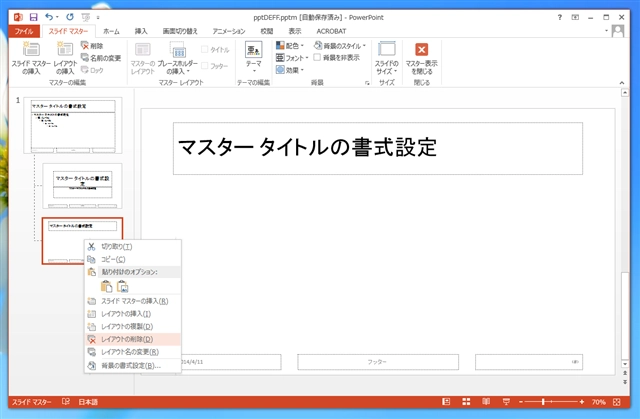Open Background Styles (背景のスタイル) dropdown
Viewport: 640px width, 419px height.
[340, 46]
